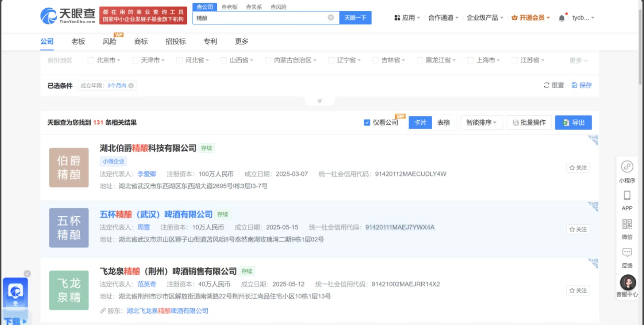This screenshot has width=644, height=325.
Task: Expand the 应用 dropdown
Action: click(x=407, y=18)
